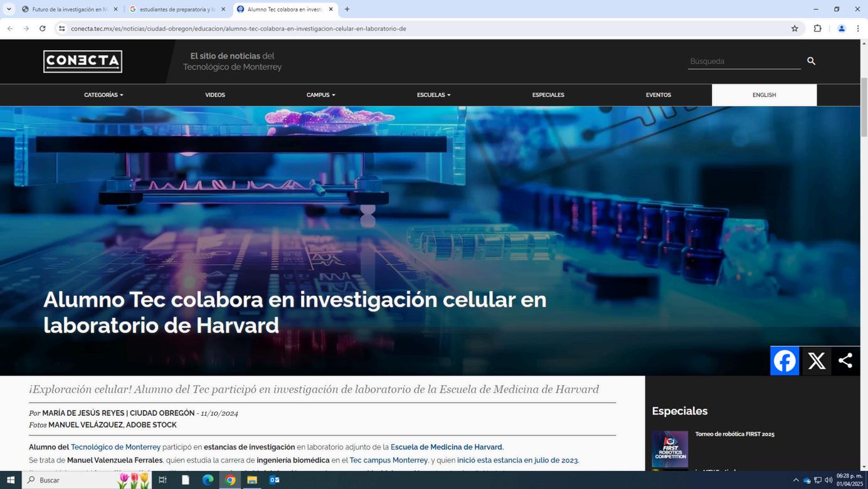This screenshot has width=868, height=489.
Task: Open the Chrome tab search chevron
Action: 9,9
